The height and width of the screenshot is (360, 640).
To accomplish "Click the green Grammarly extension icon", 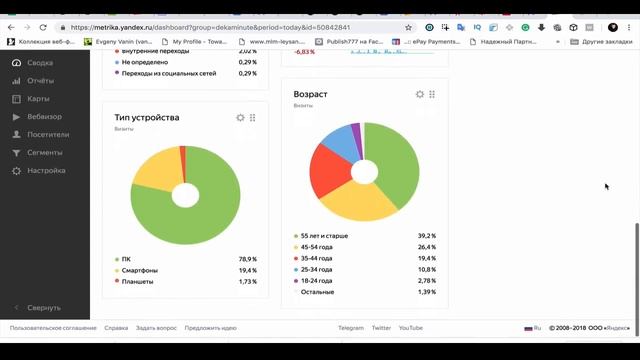I will [x=525, y=27].
